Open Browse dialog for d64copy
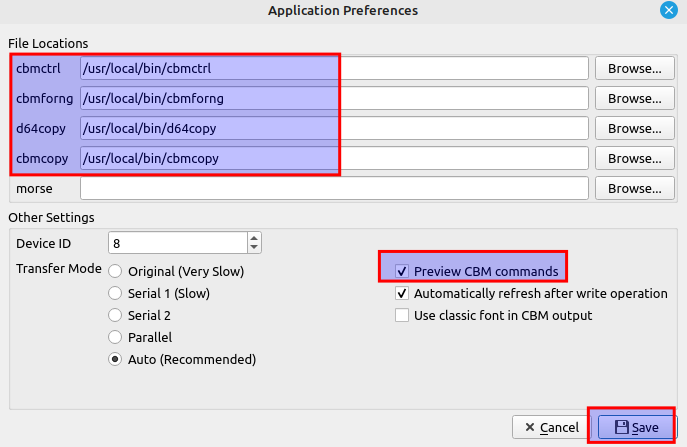The width and height of the screenshot is (687, 447). pyautogui.click(x=635, y=129)
